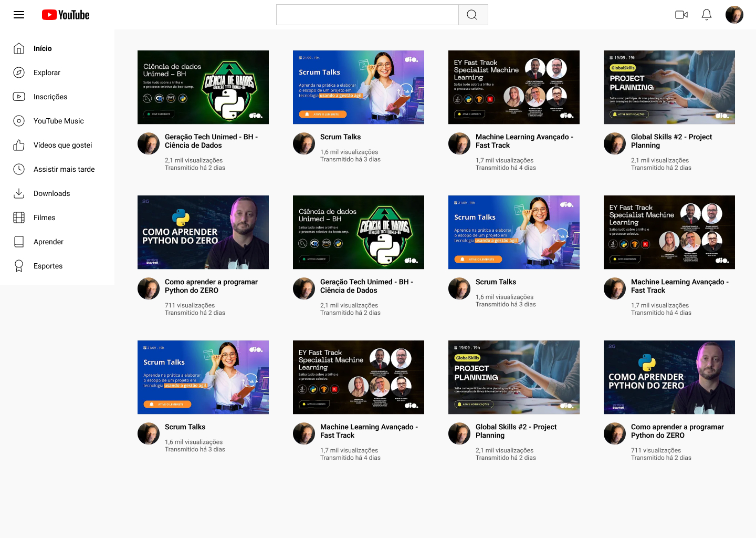The image size is (756, 538).
Task: Select YouTube Music in sidebar
Action: pos(59,121)
